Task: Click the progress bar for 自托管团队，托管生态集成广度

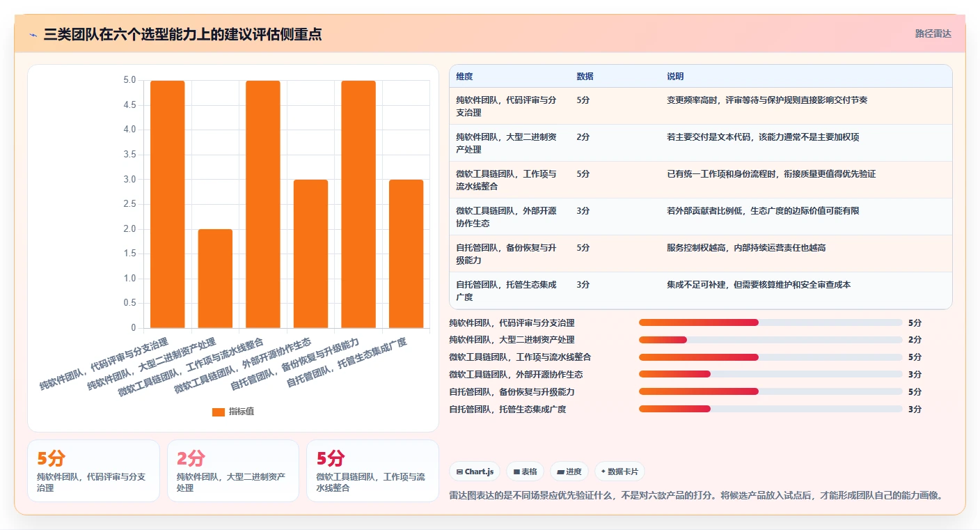Action: pos(770,409)
